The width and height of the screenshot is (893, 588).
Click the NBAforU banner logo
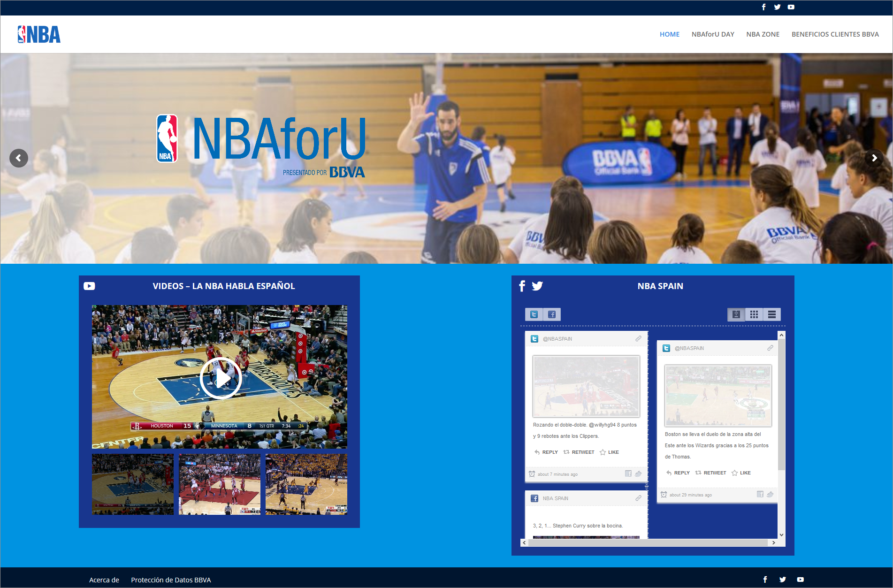[261, 146]
